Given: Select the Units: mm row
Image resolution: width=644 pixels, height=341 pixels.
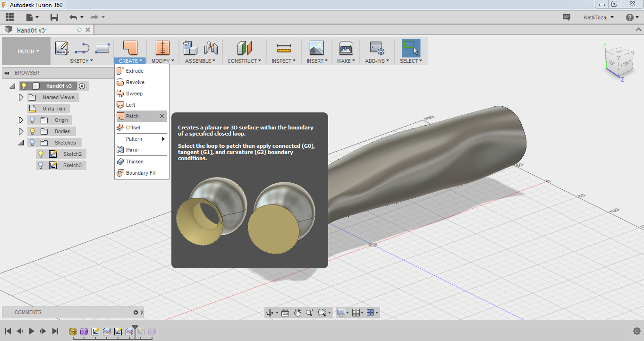Looking at the screenshot, I should (48, 109).
